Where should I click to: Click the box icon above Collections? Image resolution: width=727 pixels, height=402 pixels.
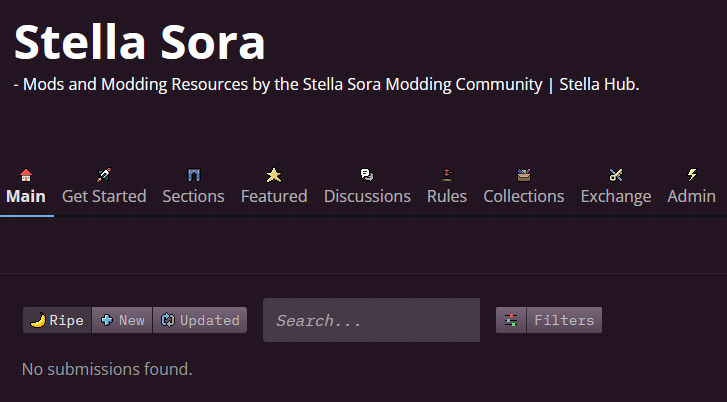(524, 175)
